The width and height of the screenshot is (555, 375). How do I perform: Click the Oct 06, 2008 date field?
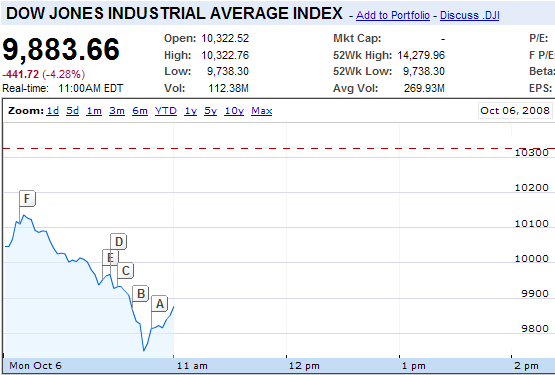(515, 110)
